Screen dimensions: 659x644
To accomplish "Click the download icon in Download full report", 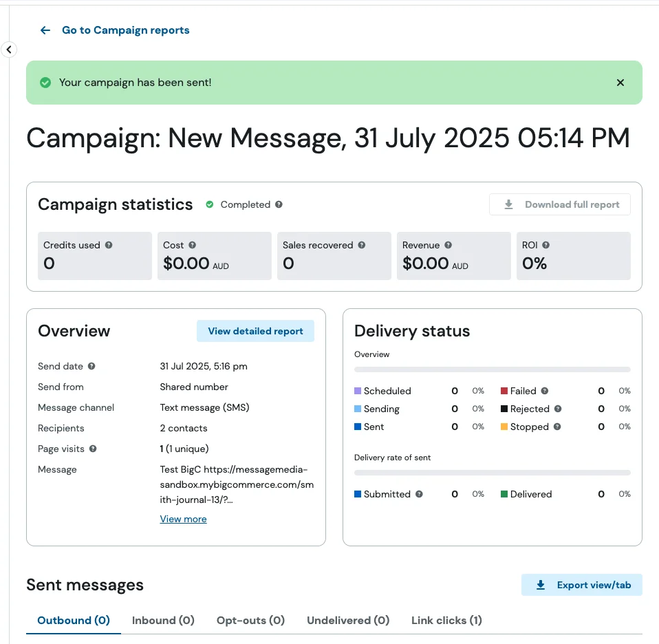I will (508, 205).
